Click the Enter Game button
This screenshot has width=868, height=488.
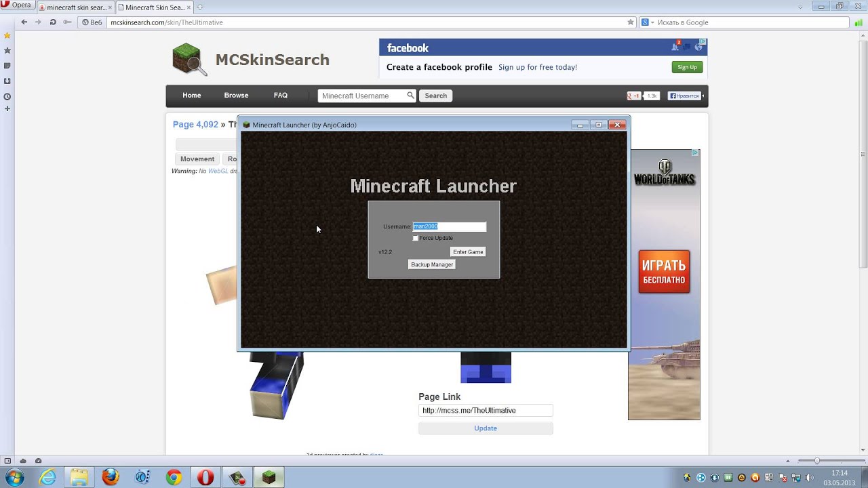pyautogui.click(x=468, y=252)
